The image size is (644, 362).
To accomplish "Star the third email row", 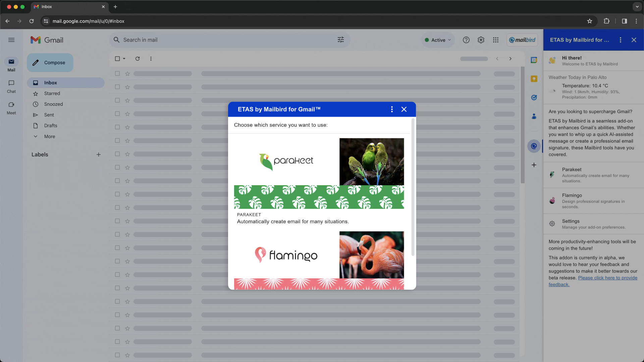I will tap(127, 100).
